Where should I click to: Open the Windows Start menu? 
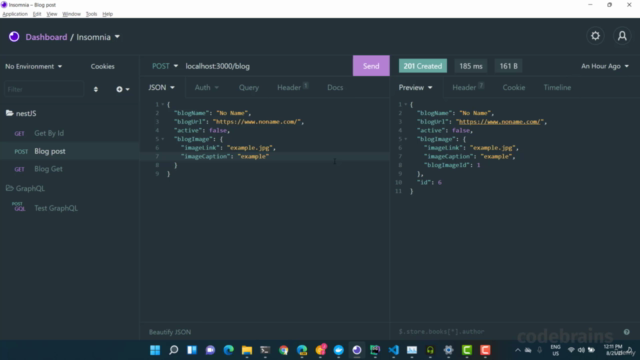pos(155,350)
